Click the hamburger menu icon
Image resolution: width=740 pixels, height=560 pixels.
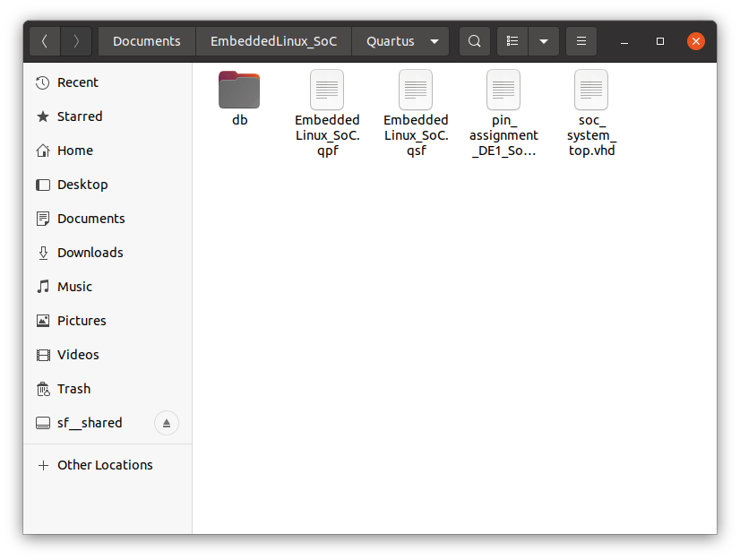(x=581, y=40)
